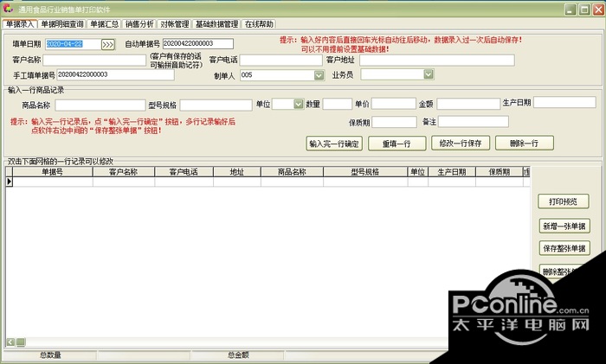The width and height of the screenshot is (606, 364).
Task: Click the 生产日期 grid column header
Action: tap(452, 172)
